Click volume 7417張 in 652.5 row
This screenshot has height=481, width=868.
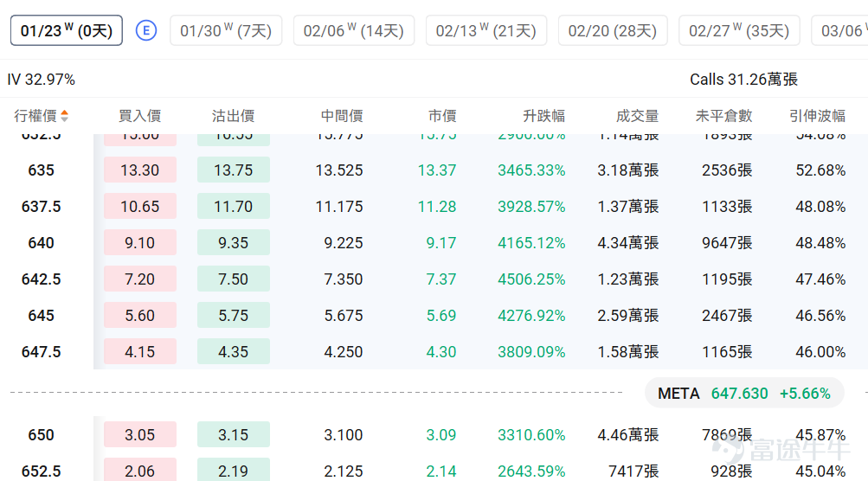pos(633,471)
